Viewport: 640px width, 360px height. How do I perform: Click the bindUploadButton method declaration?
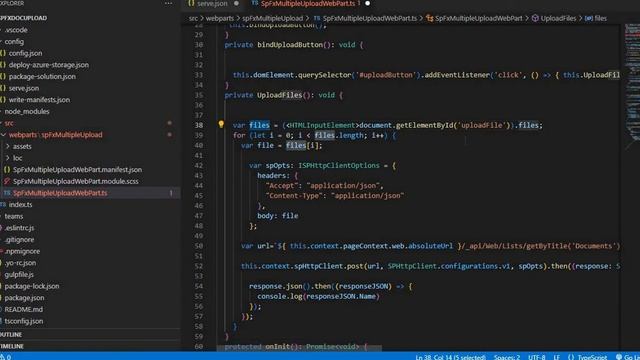[290, 45]
